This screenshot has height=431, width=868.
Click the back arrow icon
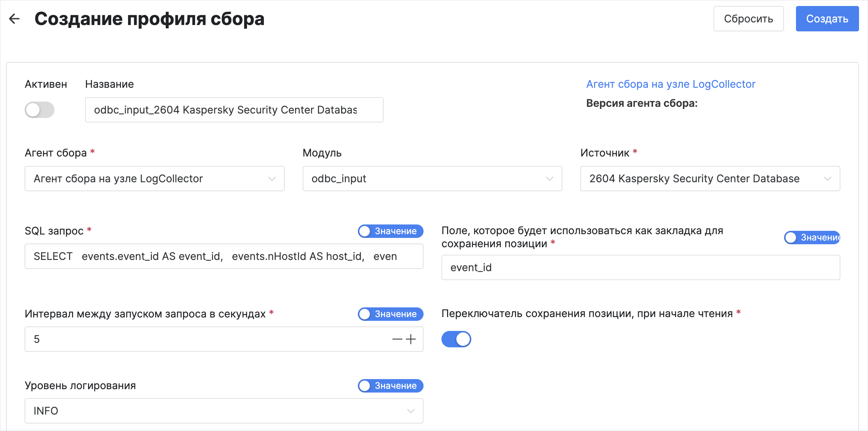pyautogui.click(x=14, y=19)
